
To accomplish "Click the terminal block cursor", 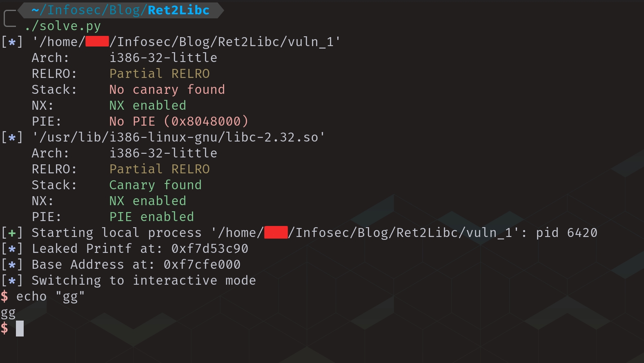I will click(20, 328).
